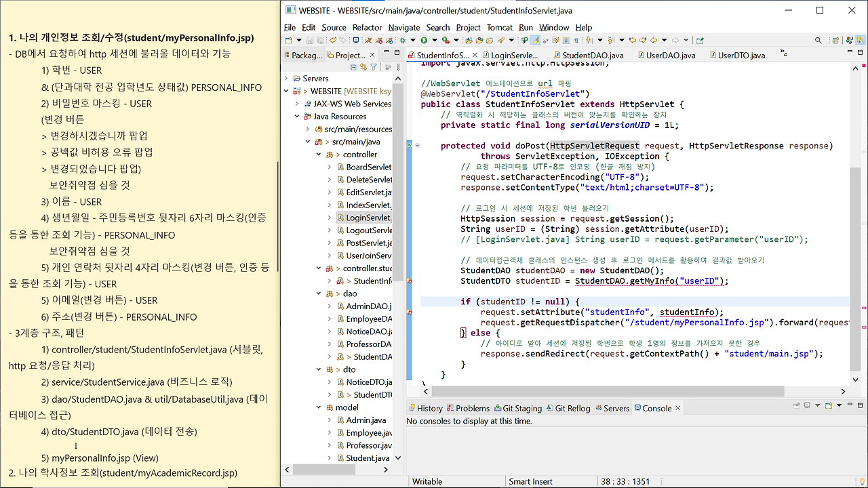Switch to the StudentDAO.java editor tab
Image resolution: width=868 pixels, height=488 pixels.
click(x=587, y=56)
